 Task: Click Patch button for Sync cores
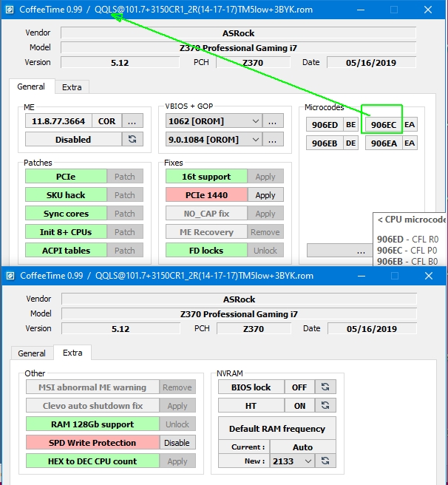pyautogui.click(x=125, y=214)
